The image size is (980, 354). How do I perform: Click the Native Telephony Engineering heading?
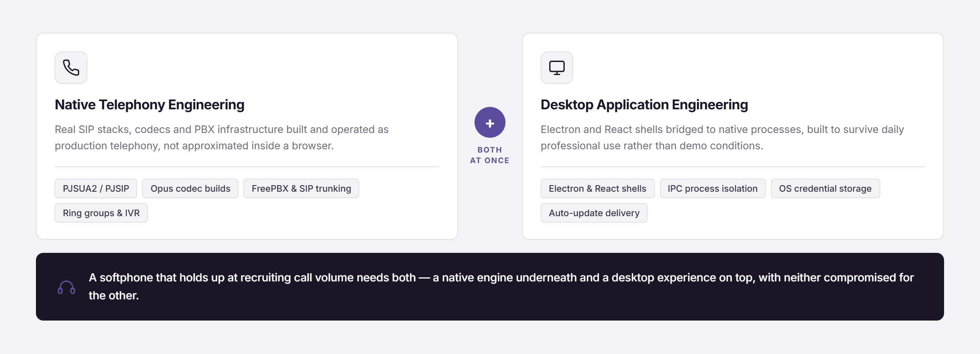click(149, 105)
